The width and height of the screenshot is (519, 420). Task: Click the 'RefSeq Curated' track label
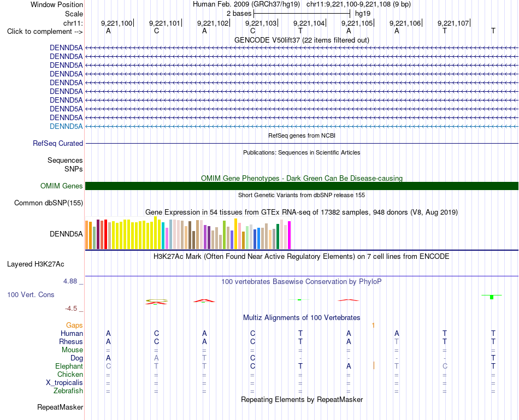point(58,143)
